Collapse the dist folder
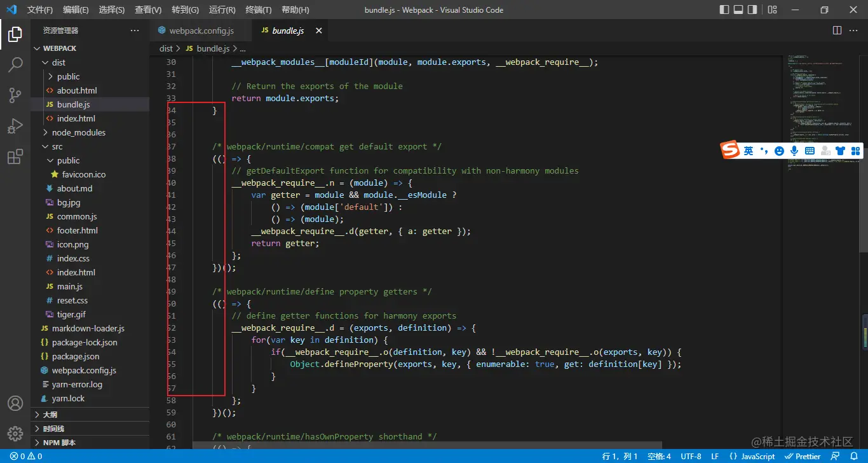 tap(58, 62)
